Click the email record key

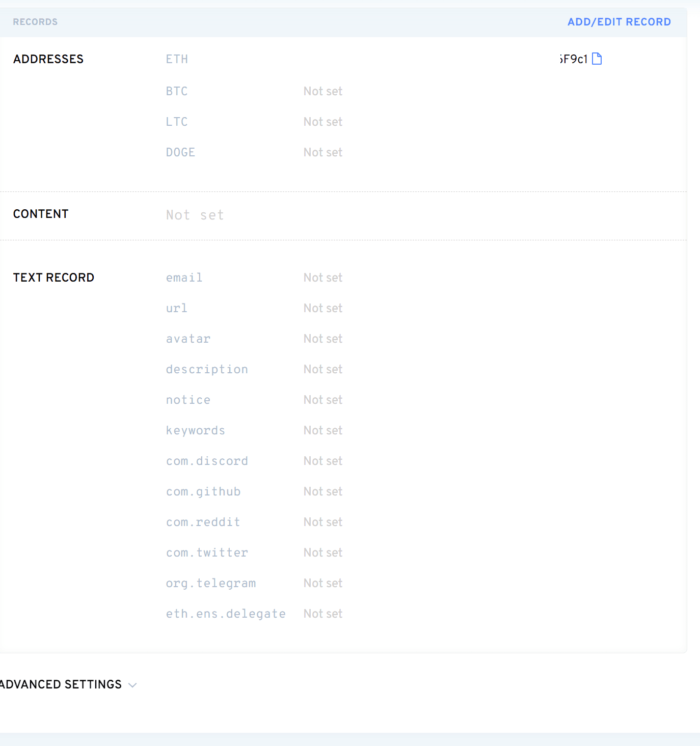(184, 278)
